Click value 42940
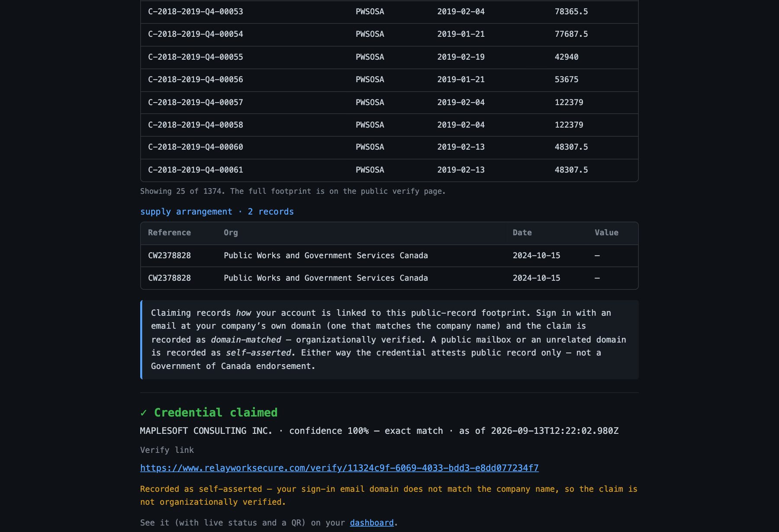The width and height of the screenshot is (779, 532). tap(567, 57)
